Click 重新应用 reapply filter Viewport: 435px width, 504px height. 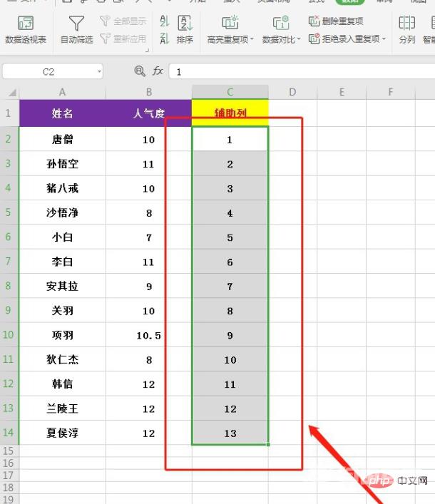coord(123,38)
